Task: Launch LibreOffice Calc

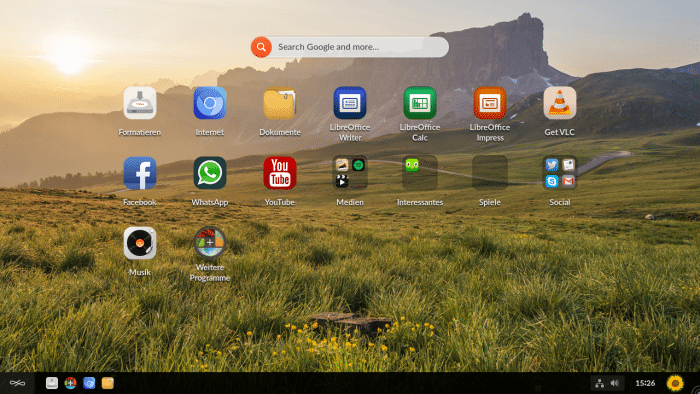Action: (x=420, y=103)
